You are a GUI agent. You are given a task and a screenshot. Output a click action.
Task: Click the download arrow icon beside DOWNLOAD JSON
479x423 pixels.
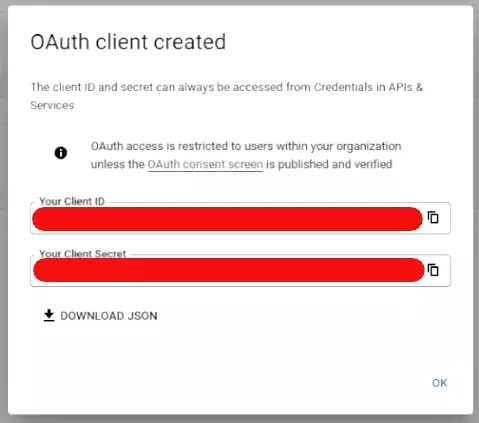[49, 315]
